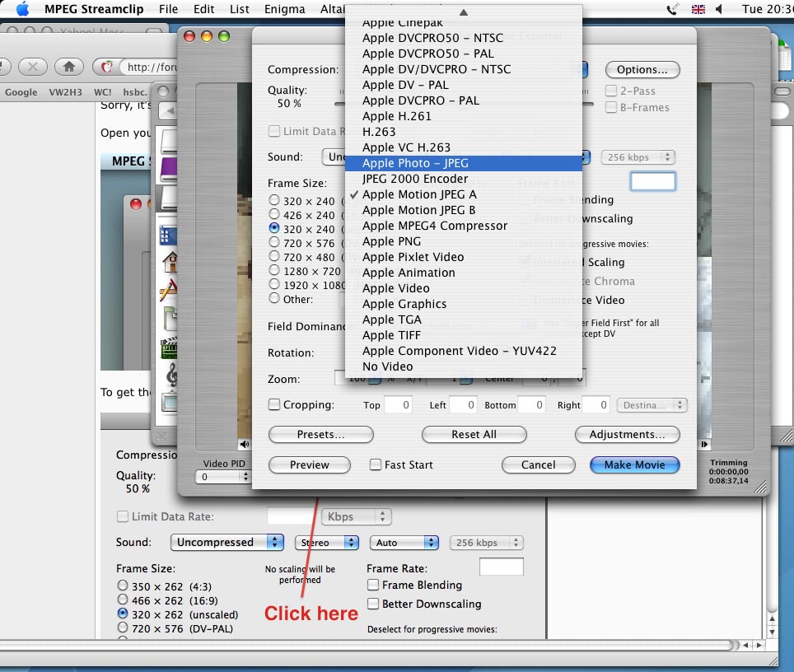Viewport: 794px width, 672px height.
Task: Click the scroll-up arrow atop codec list
Action: 464,12
